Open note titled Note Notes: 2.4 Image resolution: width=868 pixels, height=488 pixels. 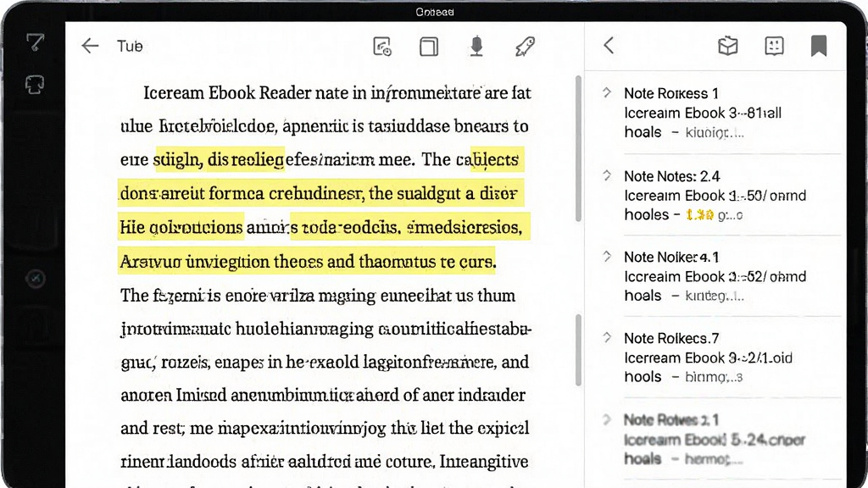[x=671, y=176]
